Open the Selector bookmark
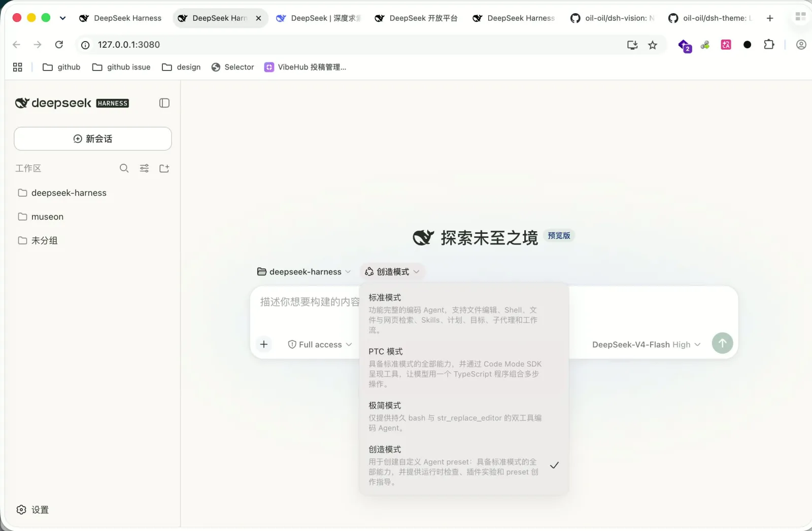Screen dimensions: 812x531 [x=233, y=67]
